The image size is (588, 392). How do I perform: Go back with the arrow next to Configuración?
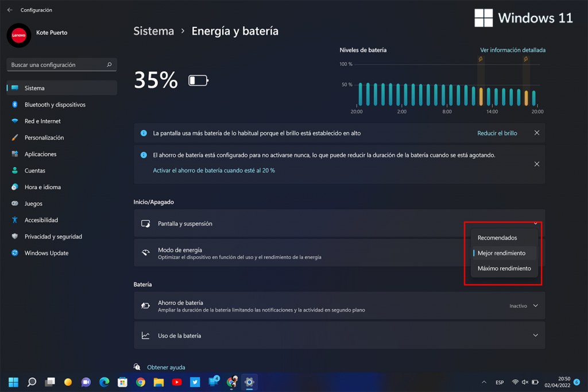pyautogui.click(x=10, y=10)
